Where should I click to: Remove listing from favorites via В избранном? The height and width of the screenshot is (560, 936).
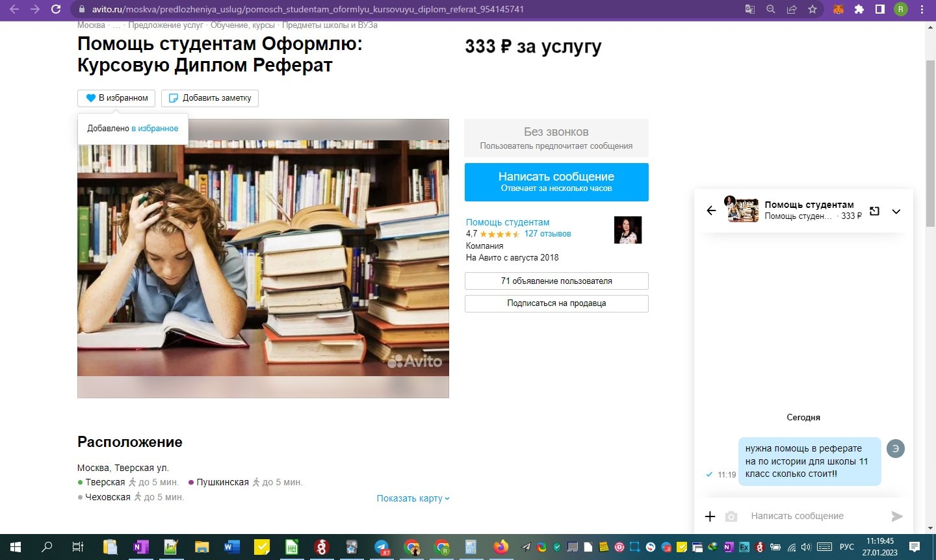click(x=116, y=98)
